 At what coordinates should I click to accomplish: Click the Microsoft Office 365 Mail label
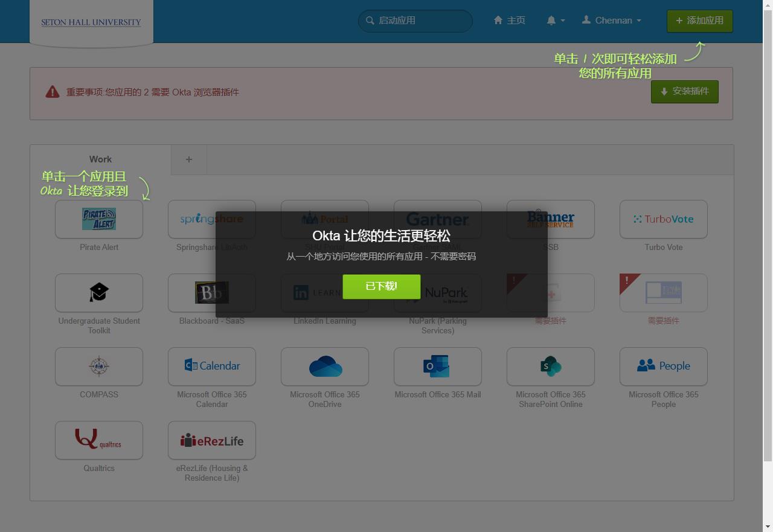tap(438, 394)
